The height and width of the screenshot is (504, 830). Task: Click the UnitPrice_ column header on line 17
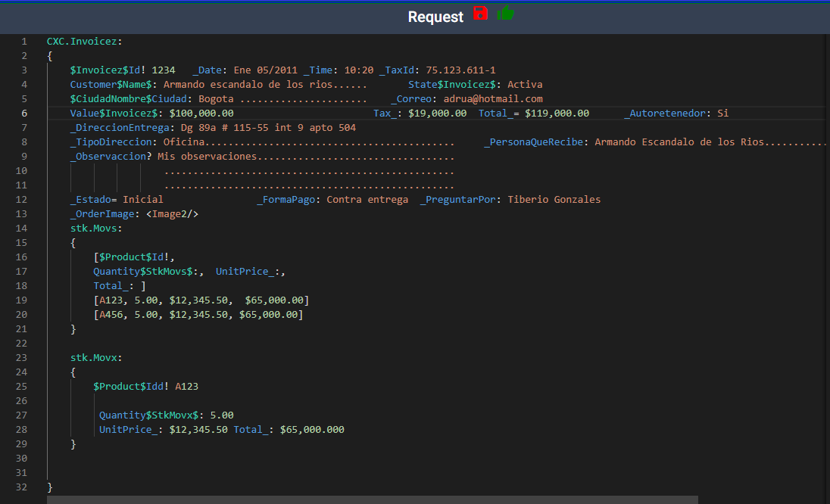click(x=245, y=272)
